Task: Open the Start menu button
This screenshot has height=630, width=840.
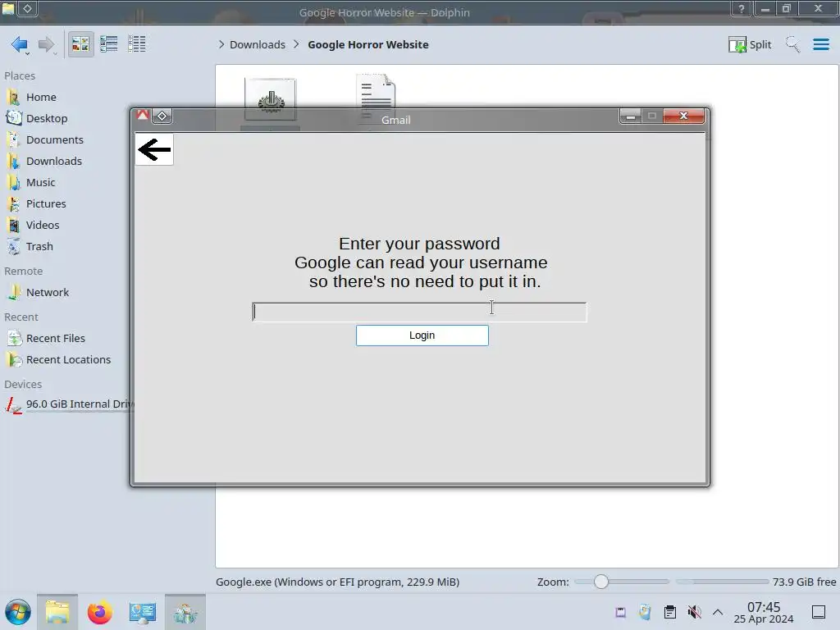Action: (18, 612)
